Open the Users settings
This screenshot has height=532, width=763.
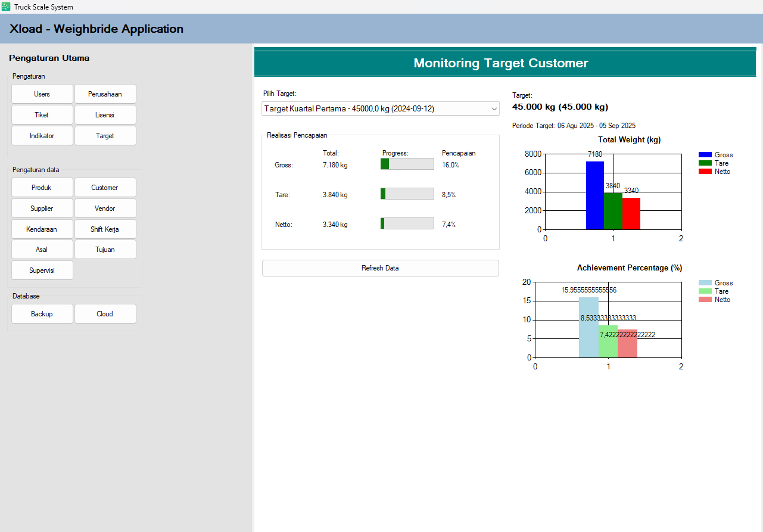(x=42, y=94)
